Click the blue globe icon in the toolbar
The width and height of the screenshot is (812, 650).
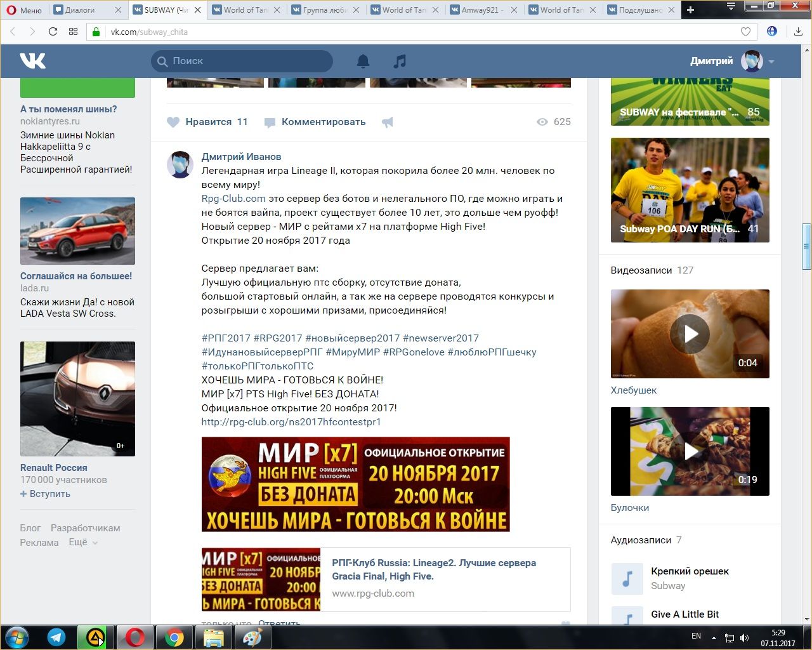772,31
